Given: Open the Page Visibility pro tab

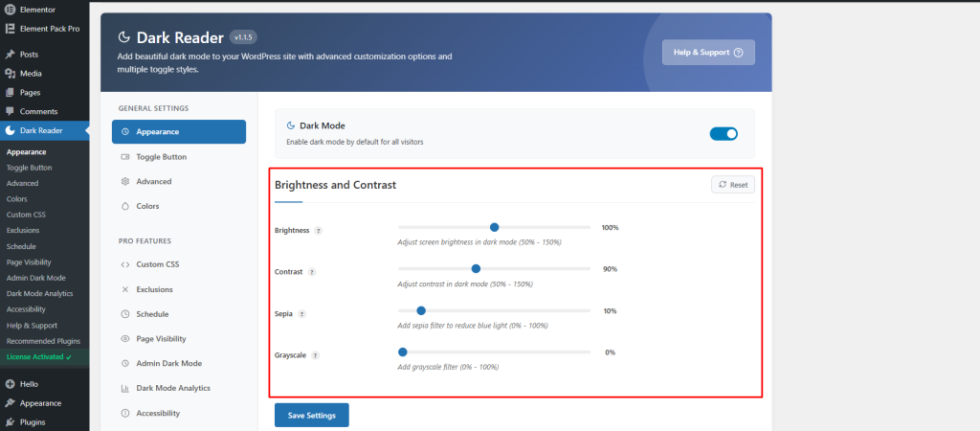Looking at the screenshot, I should [179, 338].
